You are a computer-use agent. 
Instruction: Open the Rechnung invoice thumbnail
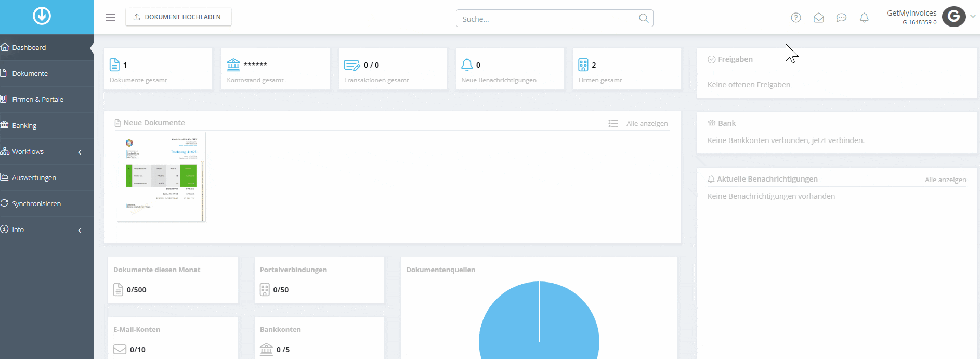pyautogui.click(x=161, y=177)
